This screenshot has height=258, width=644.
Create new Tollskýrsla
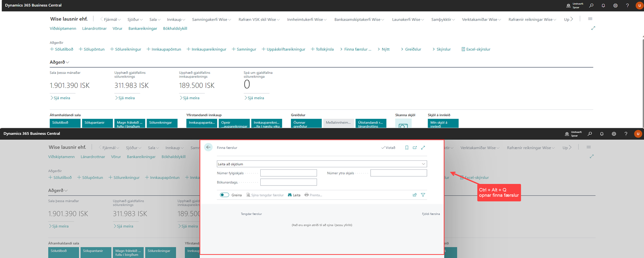(322, 49)
